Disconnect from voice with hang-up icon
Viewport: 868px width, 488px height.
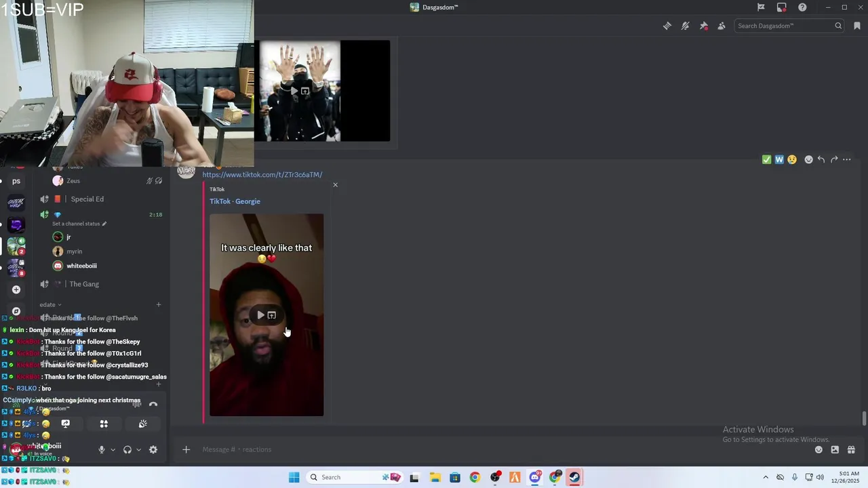tap(153, 404)
